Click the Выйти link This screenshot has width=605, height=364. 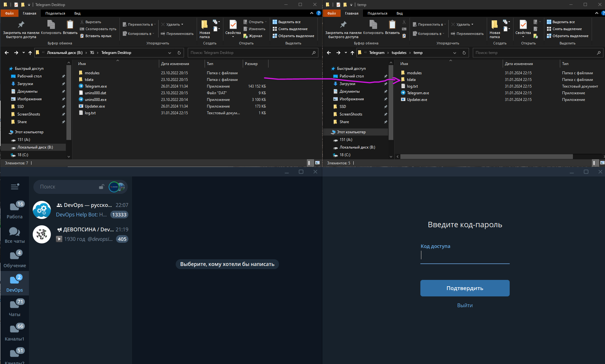(x=465, y=305)
